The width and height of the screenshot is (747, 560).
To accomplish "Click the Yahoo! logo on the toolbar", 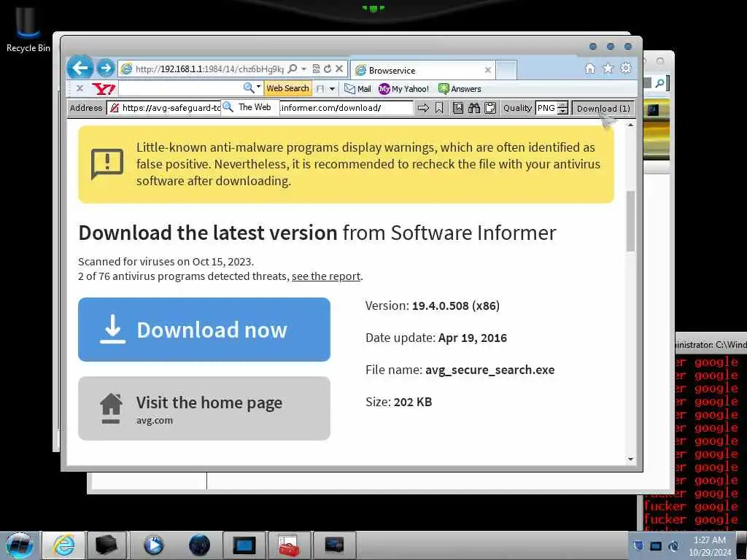I will (x=104, y=88).
